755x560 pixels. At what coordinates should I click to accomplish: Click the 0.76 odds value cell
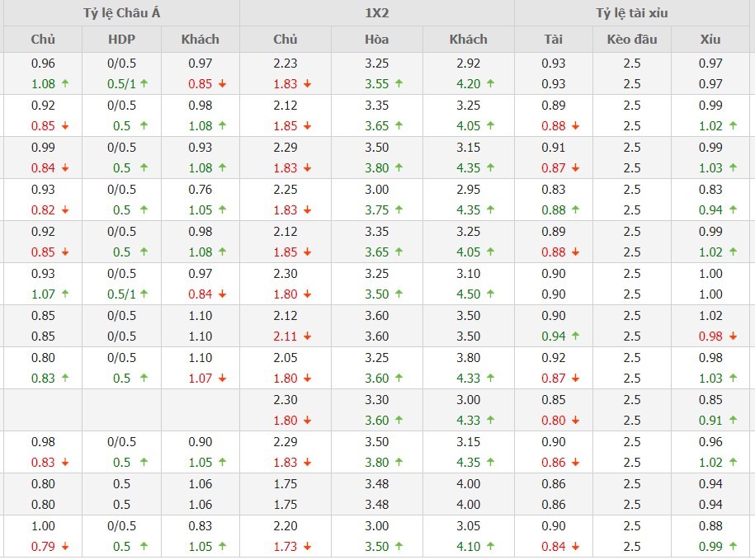(x=200, y=190)
